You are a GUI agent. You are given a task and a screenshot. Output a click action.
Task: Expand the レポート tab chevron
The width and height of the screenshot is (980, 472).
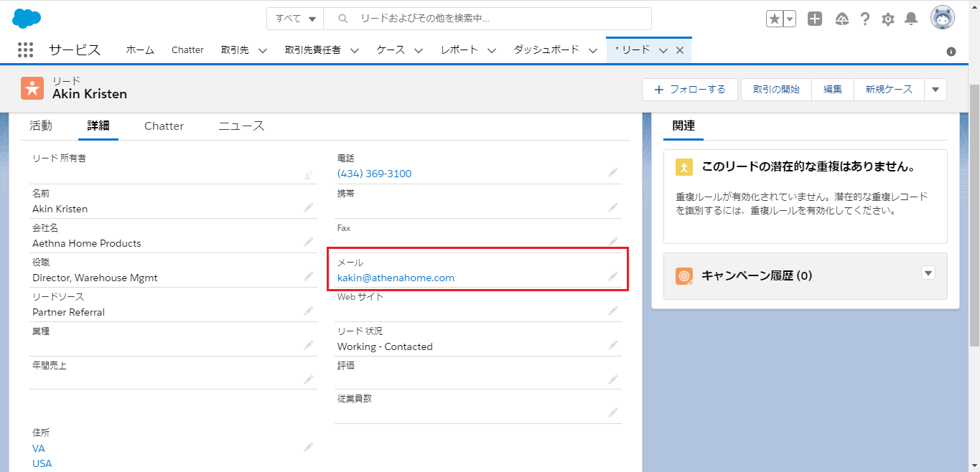point(492,50)
